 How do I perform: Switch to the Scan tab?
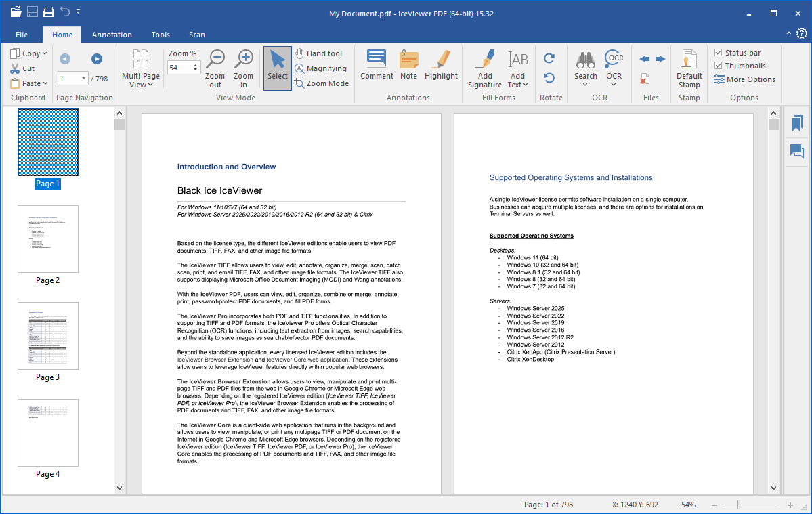(197, 34)
